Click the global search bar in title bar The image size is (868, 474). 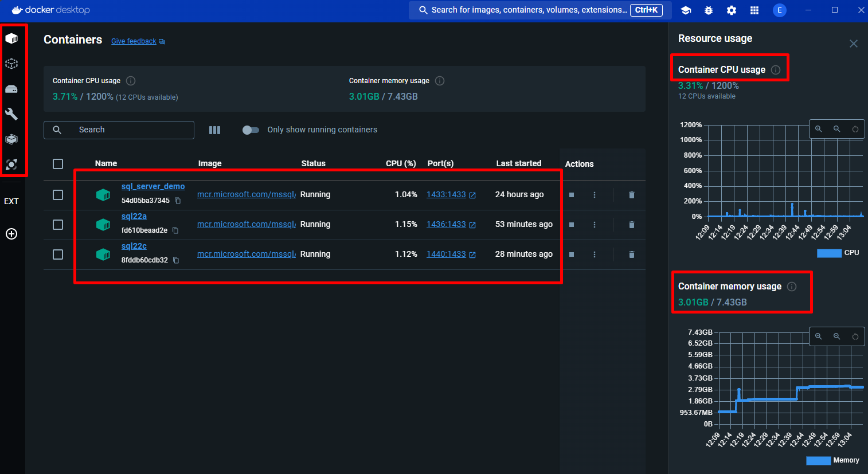[541, 10]
